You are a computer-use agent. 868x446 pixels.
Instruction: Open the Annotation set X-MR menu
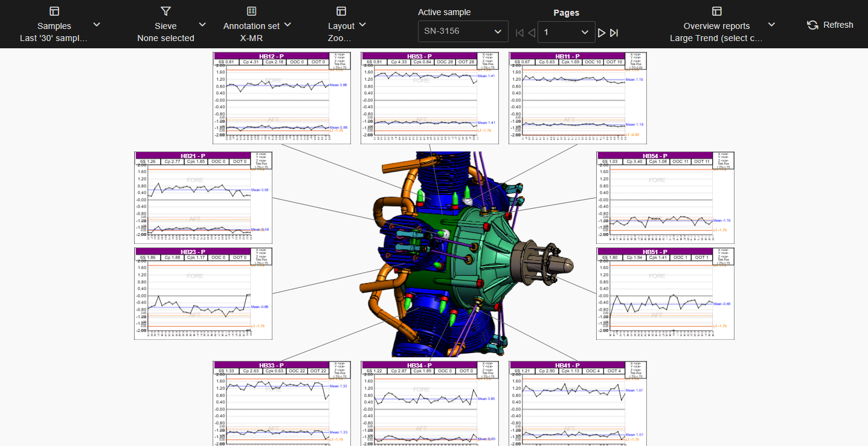[x=251, y=32]
